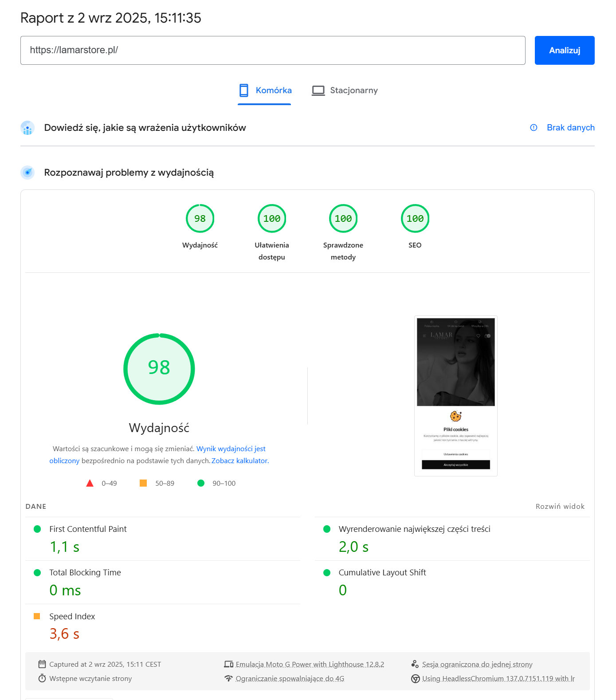This screenshot has width=616, height=700.
Task: Open the Wynik wydajności jest obliczony link
Action: [231, 449]
